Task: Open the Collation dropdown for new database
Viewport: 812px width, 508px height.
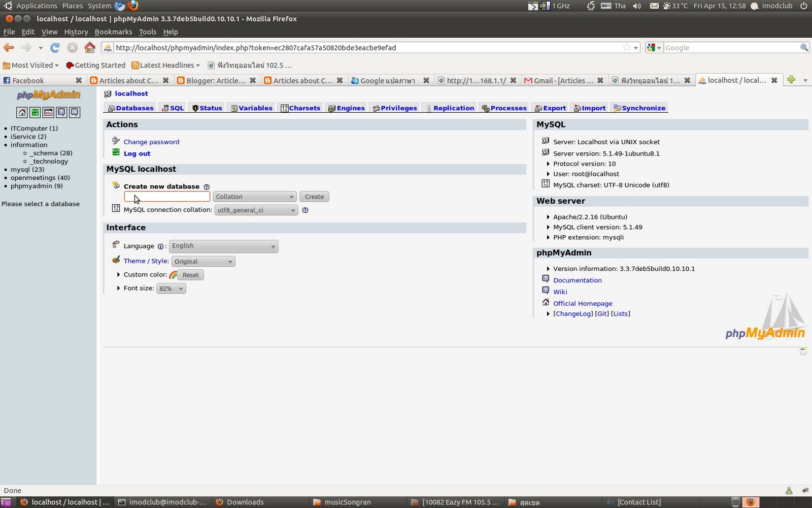Action: pyautogui.click(x=254, y=197)
